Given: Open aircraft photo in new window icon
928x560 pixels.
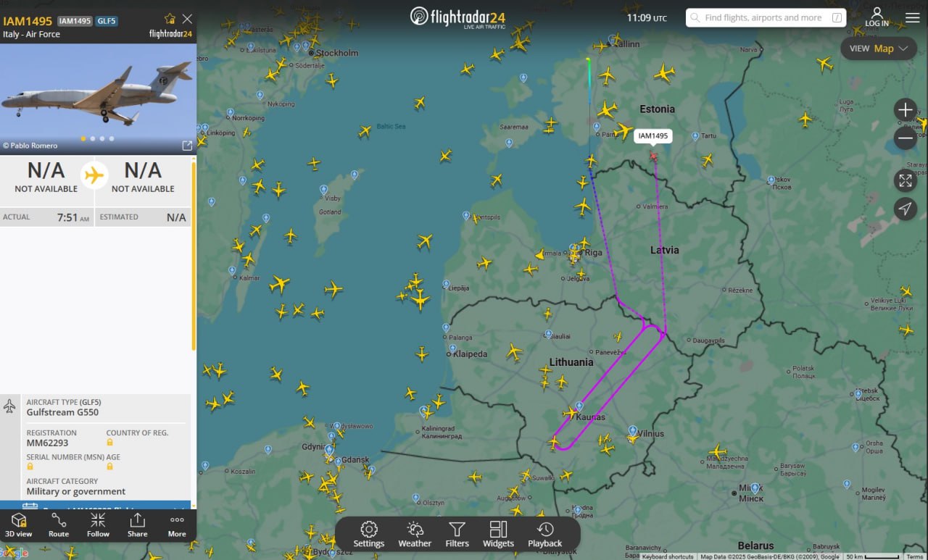Looking at the screenshot, I should pos(187,146).
